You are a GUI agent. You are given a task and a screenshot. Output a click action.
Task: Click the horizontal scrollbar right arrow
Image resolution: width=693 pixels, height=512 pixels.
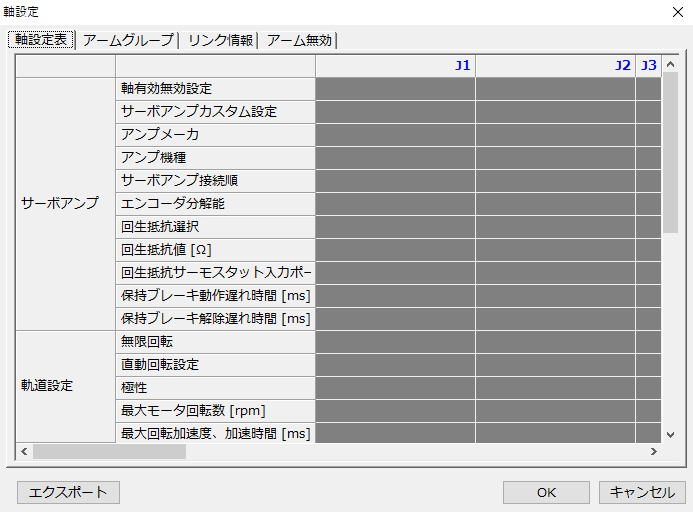click(x=653, y=452)
